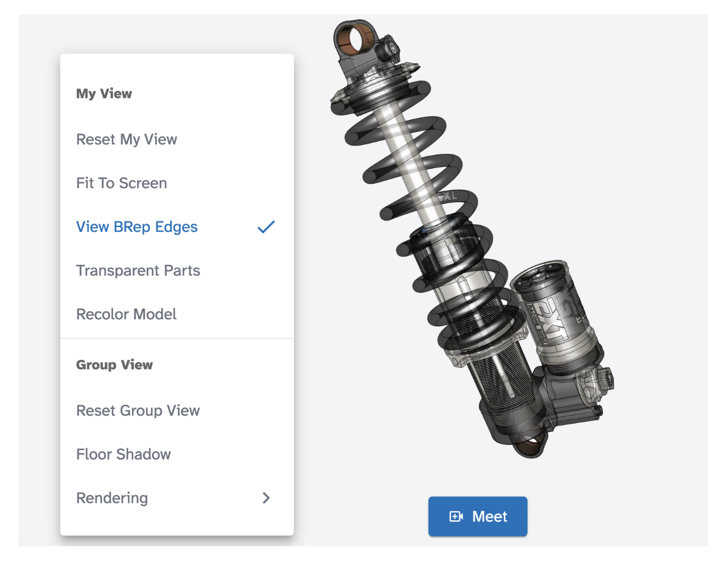Select Reset My View
This screenshot has width=728, height=562.
point(177,140)
